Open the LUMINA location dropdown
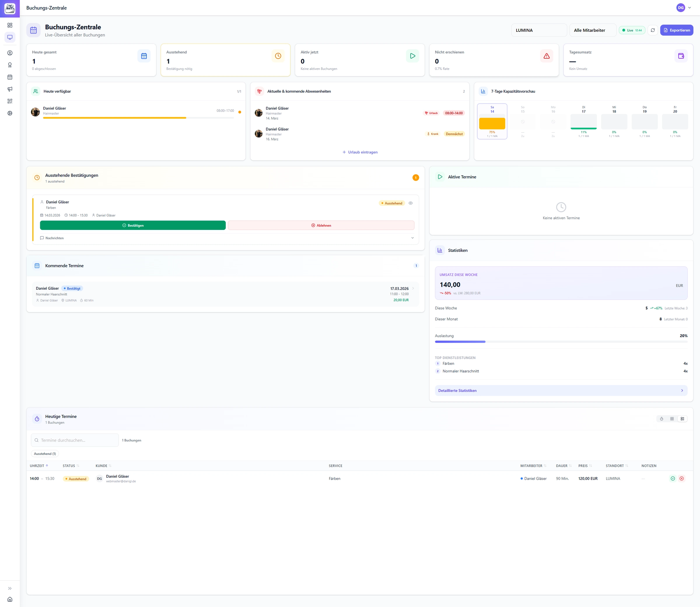700x607 pixels. coord(539,30)
